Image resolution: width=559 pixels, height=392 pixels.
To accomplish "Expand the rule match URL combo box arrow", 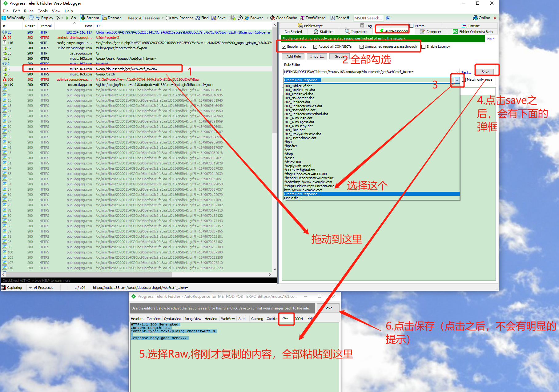I will point(457,72).
